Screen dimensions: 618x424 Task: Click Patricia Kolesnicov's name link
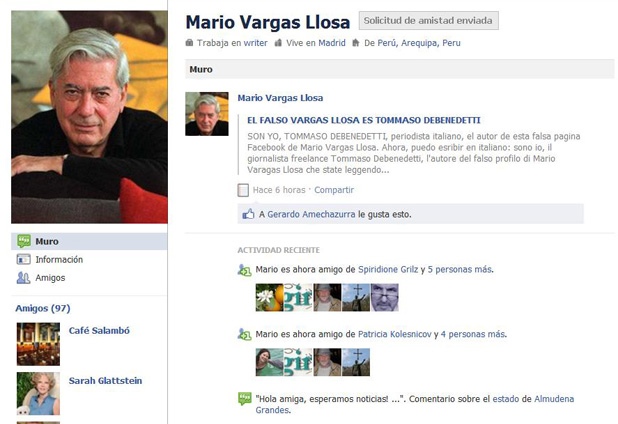[x=395, y=334]
